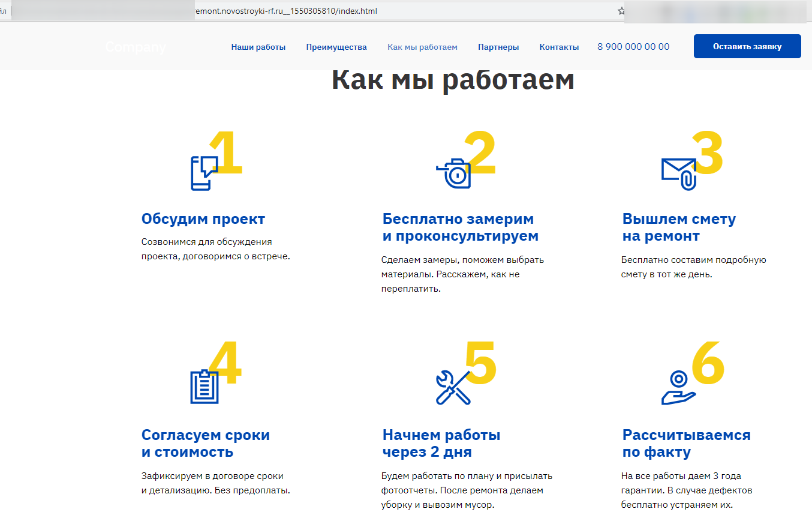Click the yellow number 6

coord(708,363)
